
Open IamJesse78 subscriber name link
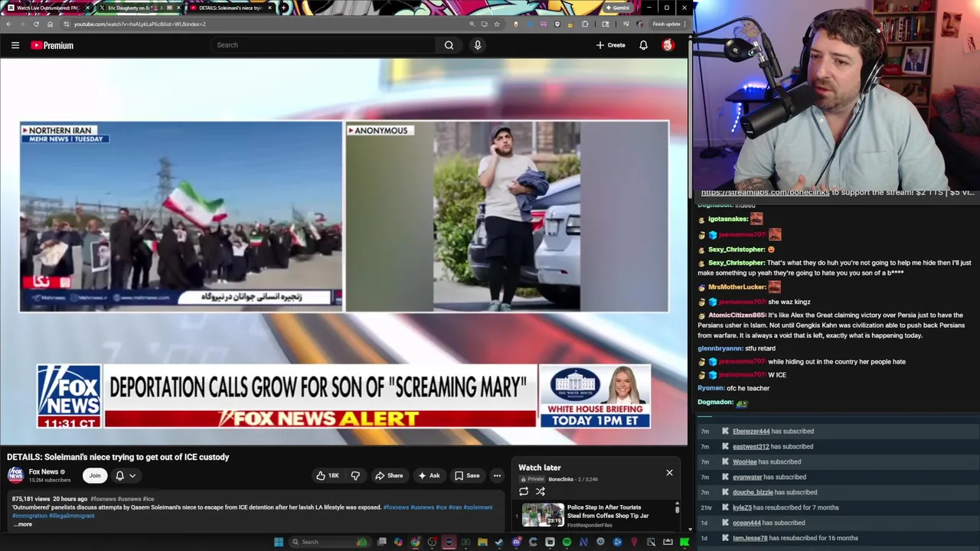[x=750, y=538]
